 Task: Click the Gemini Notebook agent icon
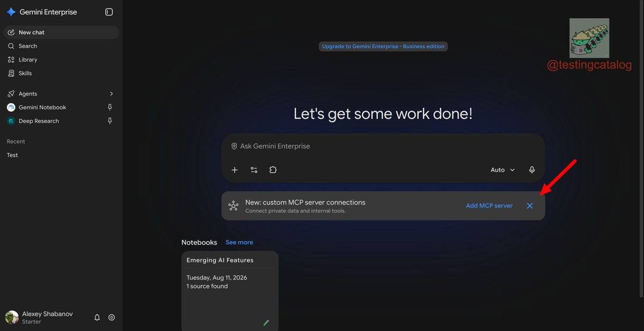pyautogui.click(x=11, y=107)
